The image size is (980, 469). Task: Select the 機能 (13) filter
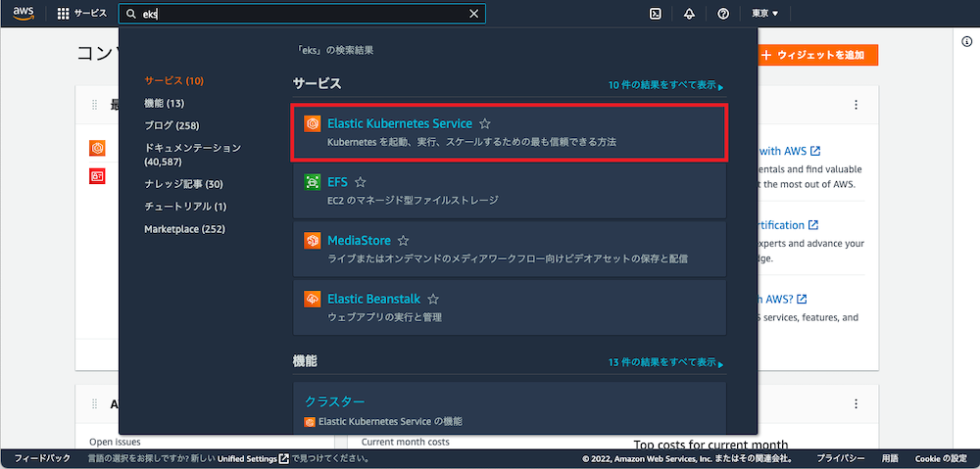[165, 103]
